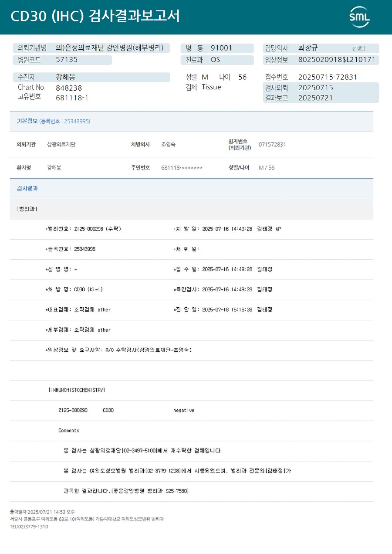392x554 pixels.
Task: Click the [IMMUNOHISTOCHEMISTRY] heading
Action: tap(77, 390)
